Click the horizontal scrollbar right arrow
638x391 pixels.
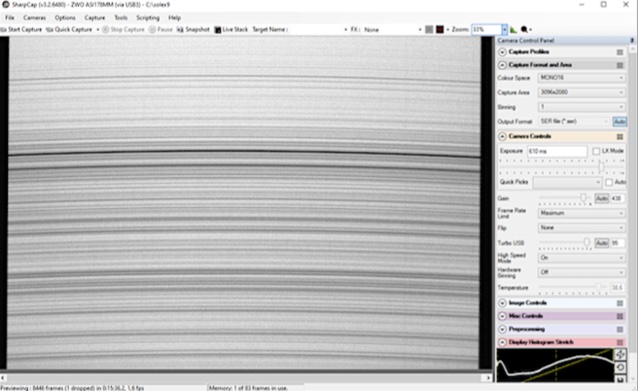coord(488,378)
